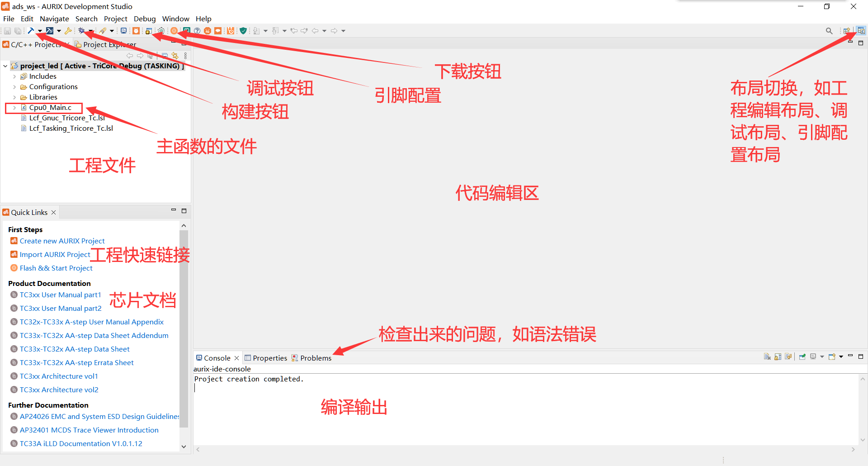Collapse the project_led project tree node

pyautogui.click(x=5, y=66)
